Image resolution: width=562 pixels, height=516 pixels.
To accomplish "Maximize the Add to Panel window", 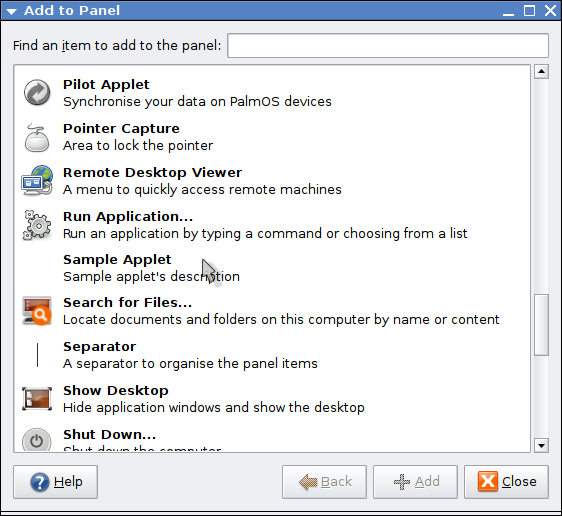I will pos(529,10).
